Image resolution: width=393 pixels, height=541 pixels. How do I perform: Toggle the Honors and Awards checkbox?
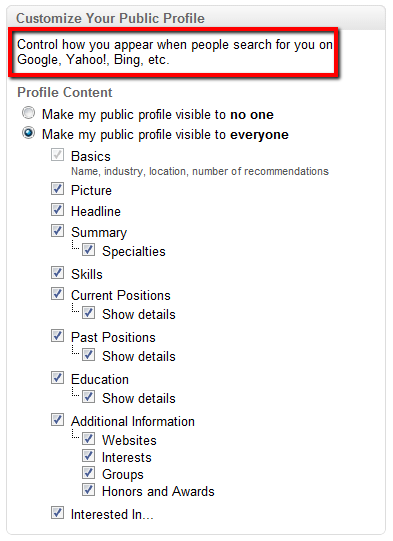(88, 489)
